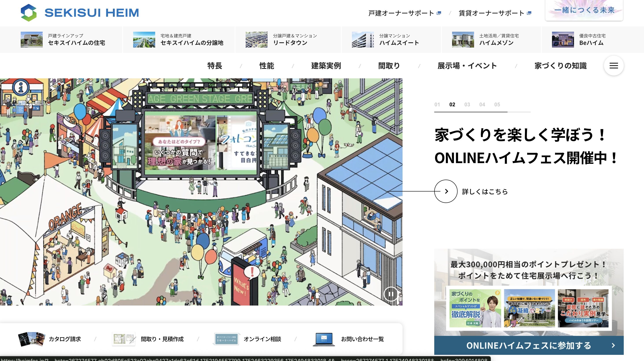Click the catalog booklet icon
This screenshot has height=361, width=644.
[x=32, y=339]
